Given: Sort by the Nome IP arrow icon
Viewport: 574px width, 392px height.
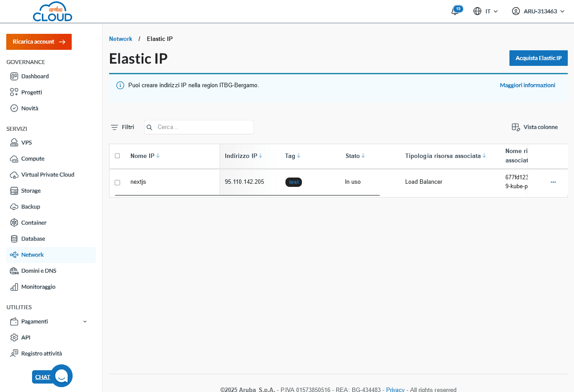Looking at the screenshot, I should coord(158,156).
